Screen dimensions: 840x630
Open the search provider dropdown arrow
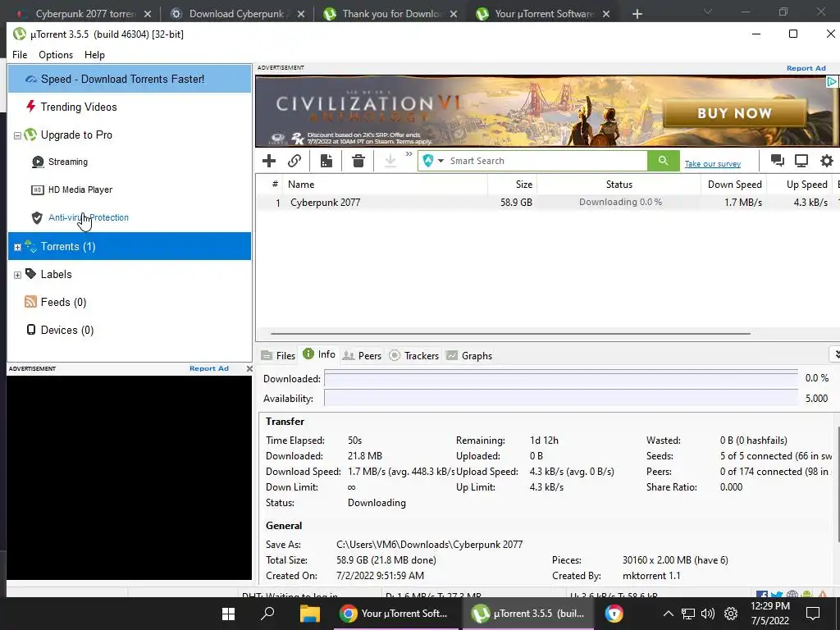[441, 161]
